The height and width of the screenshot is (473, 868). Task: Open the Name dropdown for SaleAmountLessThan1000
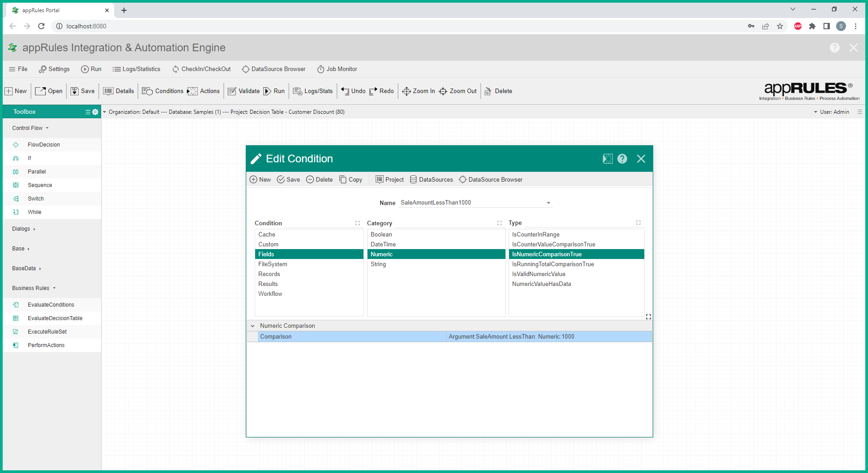pos(548,203)
